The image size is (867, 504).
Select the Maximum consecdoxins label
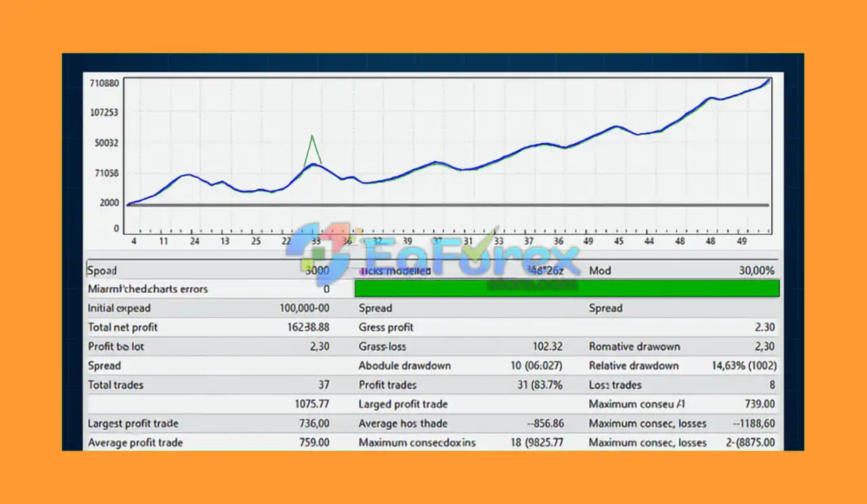click(417, 442)
